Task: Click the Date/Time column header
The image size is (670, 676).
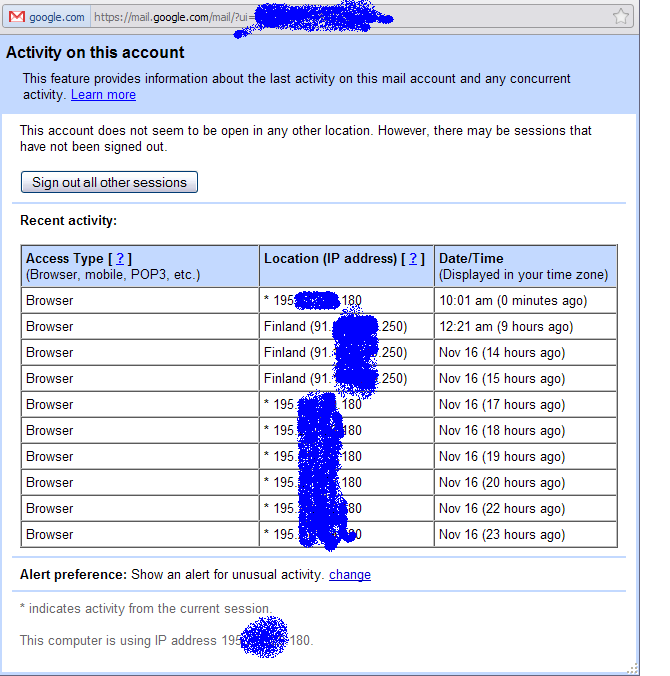Action: pos(471,259)
